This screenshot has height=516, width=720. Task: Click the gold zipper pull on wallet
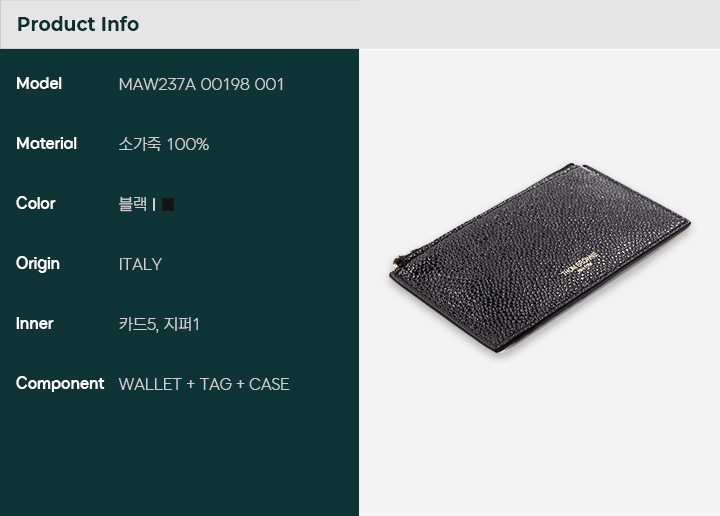pos(395,263)
